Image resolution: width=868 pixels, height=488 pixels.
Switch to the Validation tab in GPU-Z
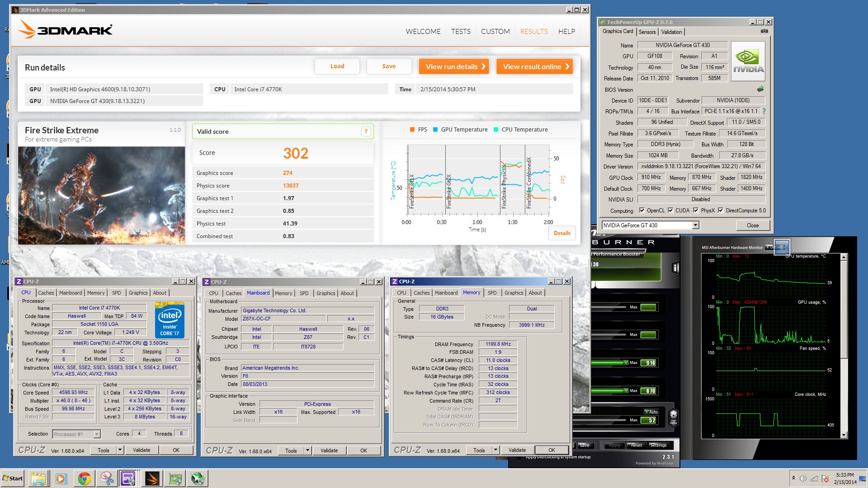tap(671, 32)
